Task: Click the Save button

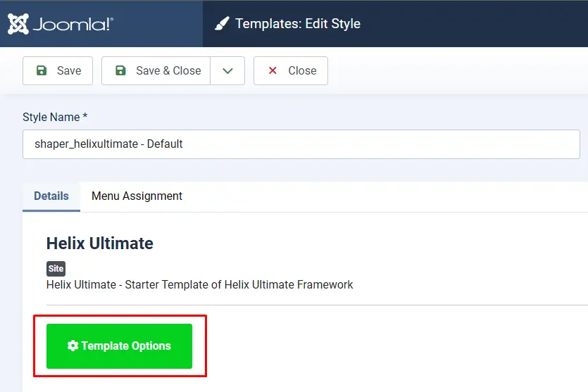Action: (58, 71)
